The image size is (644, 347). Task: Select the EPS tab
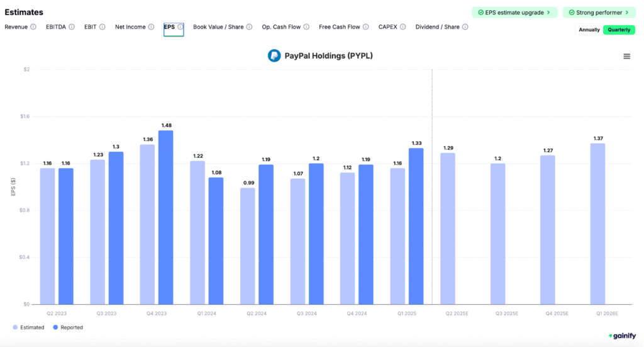(169, 27)
